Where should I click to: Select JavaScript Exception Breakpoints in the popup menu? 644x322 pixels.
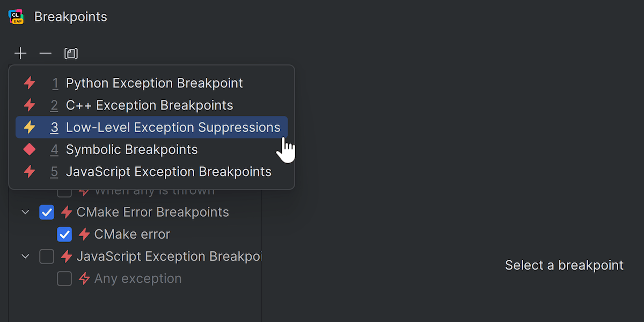pyautogui.click(x=169, y=172)
